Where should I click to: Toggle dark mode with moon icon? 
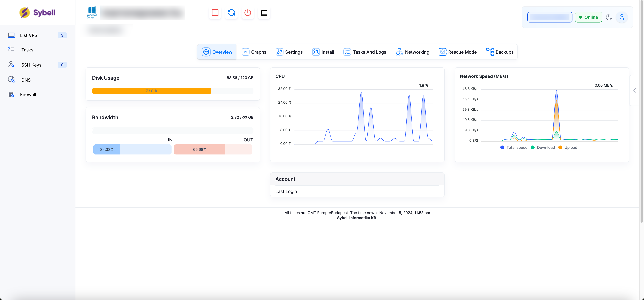[x=609, y=17]
